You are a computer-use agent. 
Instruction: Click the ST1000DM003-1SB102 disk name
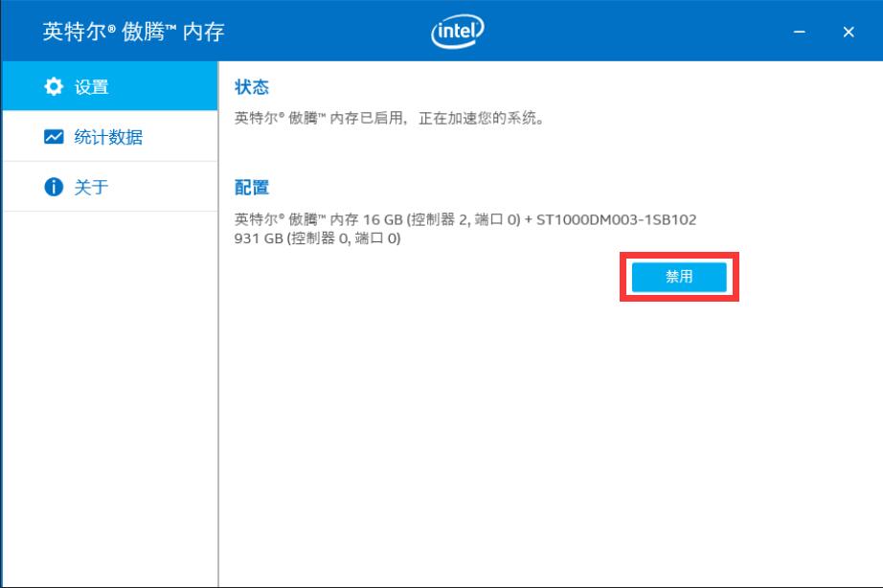tap(616, 219)
